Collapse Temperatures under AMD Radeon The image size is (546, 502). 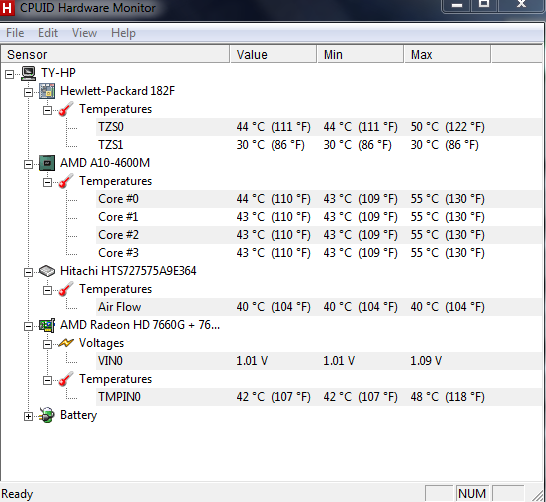click(47, 381)
